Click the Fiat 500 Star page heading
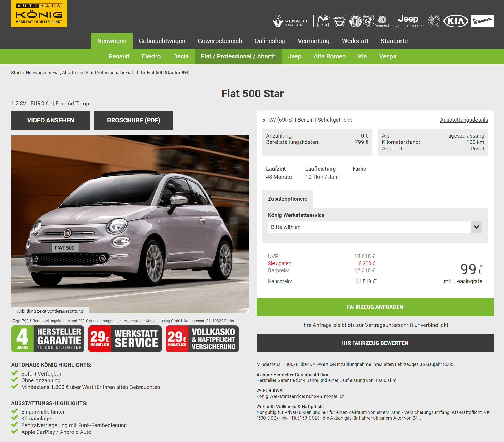Viewport: 504px width, 442px height. coord(252,94)
